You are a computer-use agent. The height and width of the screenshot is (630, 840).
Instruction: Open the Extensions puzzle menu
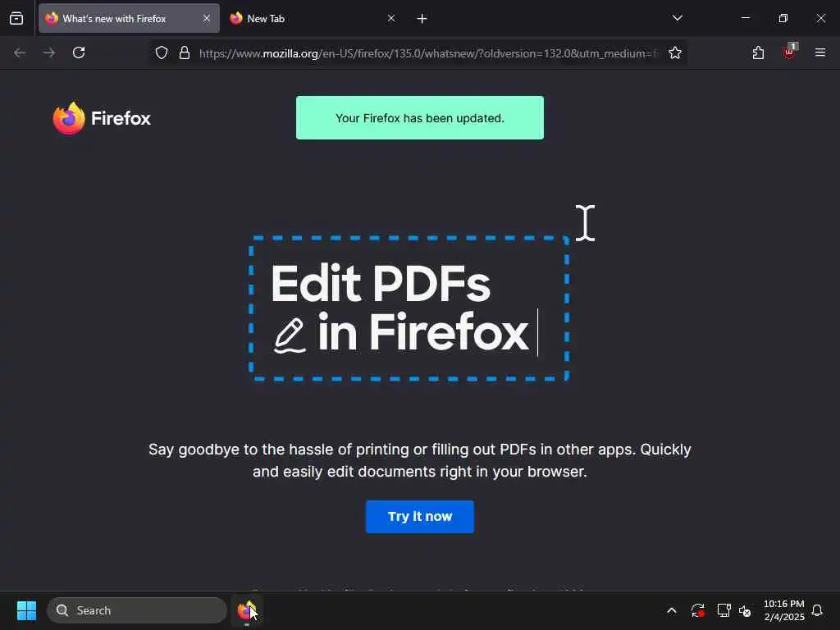coord(758,53)
